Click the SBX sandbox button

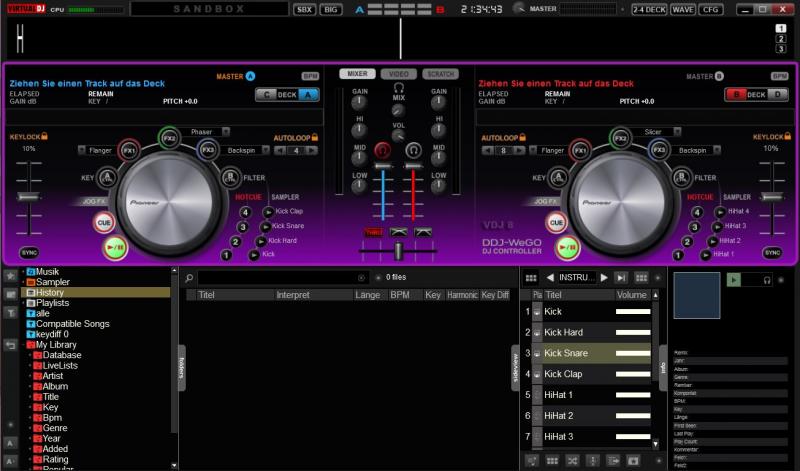click(304, 9)
